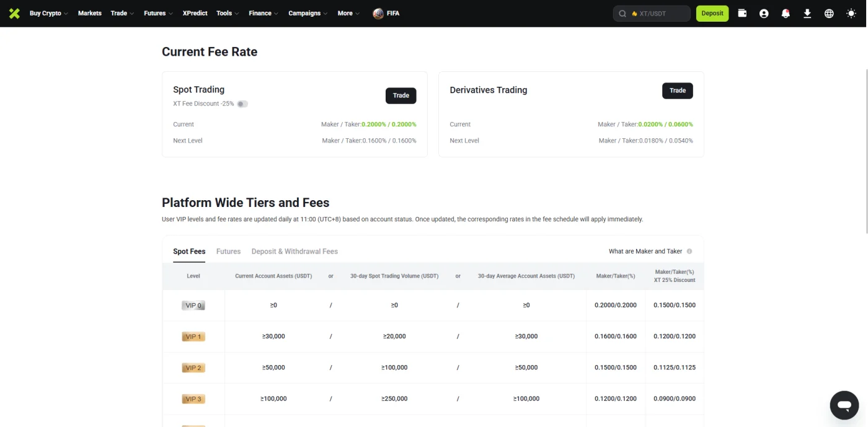The height and width of the screenshot is (427, 868).
Task: Click Trade button in Derivatives Trading card
Action: (x=678, y=90)
